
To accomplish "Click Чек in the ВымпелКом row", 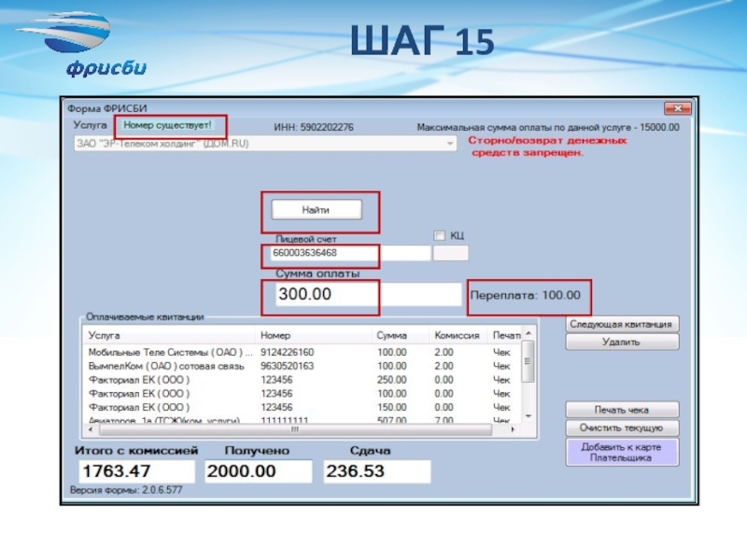I will 501,366.
